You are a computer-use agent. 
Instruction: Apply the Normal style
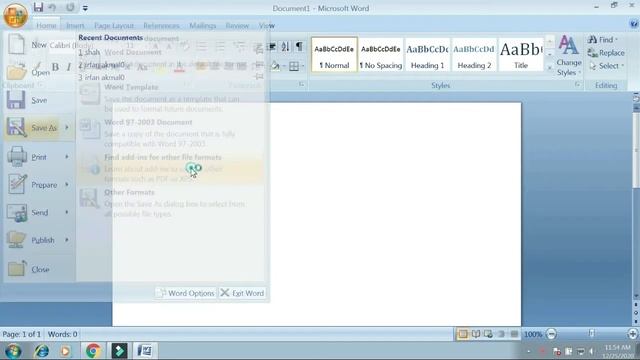pos(334,55)
